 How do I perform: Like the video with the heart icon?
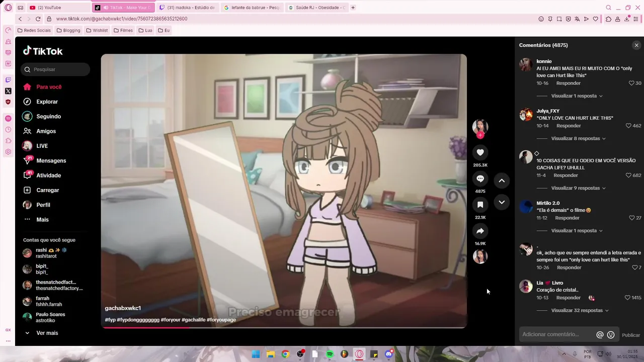pos(480,152)
